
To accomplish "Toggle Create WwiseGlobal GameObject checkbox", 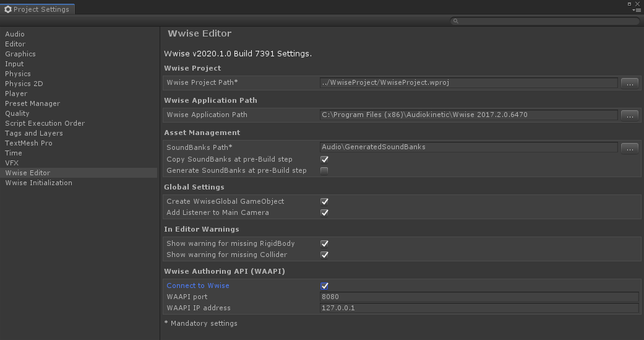I will (324, 202).
